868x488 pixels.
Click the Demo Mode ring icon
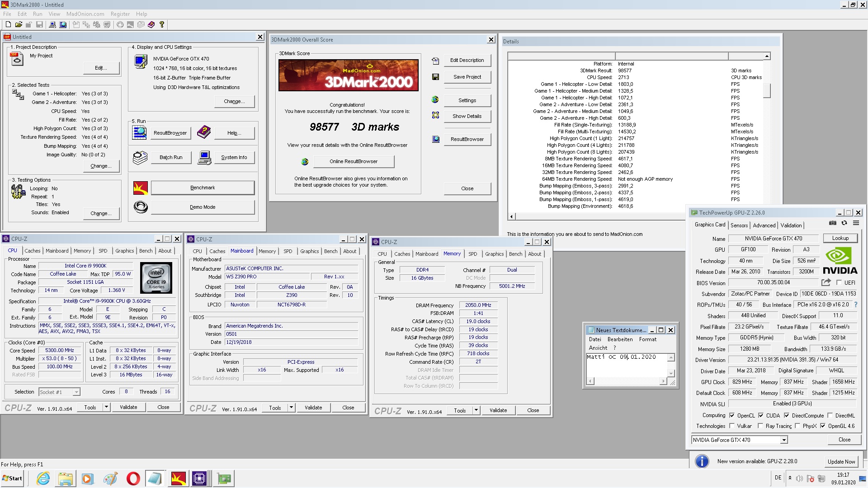141,207
